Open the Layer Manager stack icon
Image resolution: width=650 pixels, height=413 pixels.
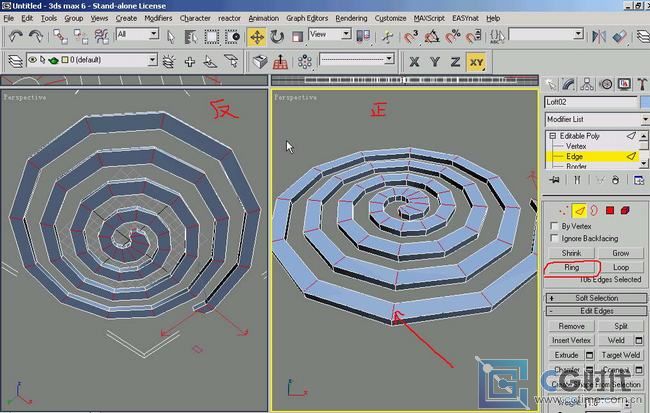[643, 36]
